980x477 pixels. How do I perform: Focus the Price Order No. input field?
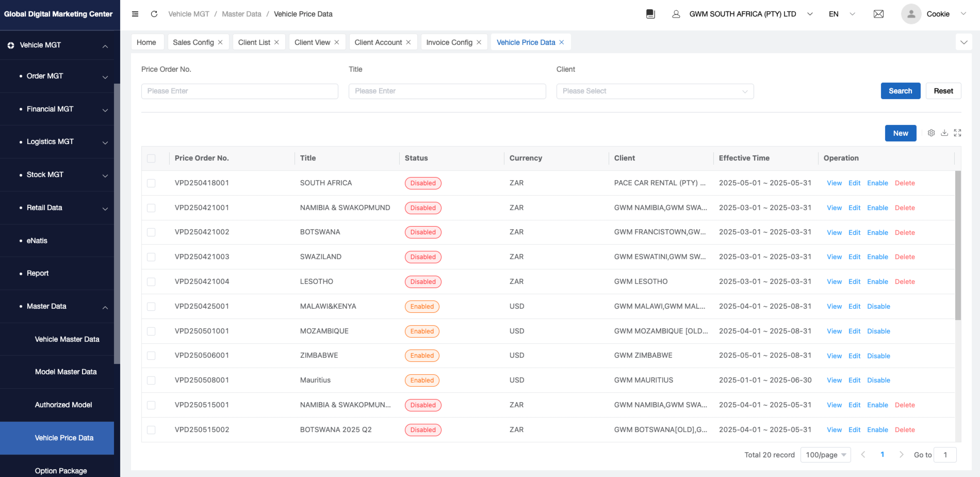239,91
